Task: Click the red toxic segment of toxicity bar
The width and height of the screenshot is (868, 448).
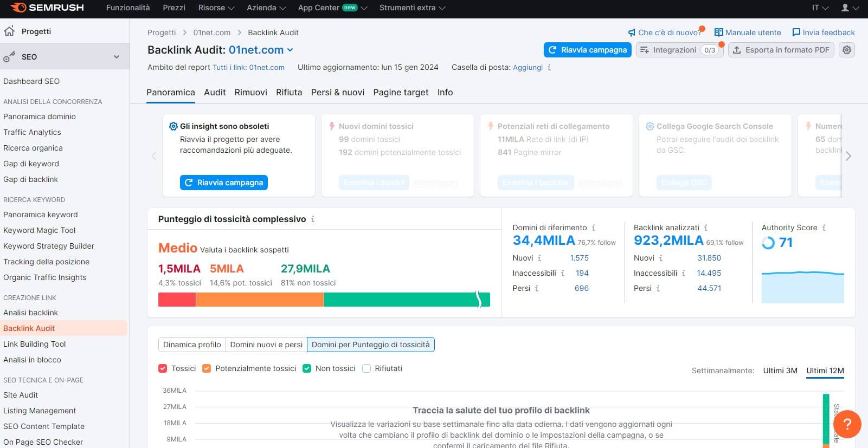Action: point(177,300)
